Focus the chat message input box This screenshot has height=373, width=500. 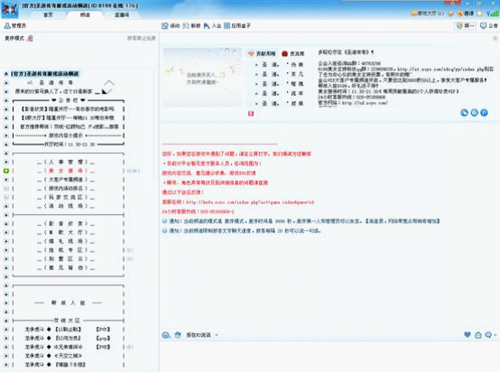click(x=329, y=356)
